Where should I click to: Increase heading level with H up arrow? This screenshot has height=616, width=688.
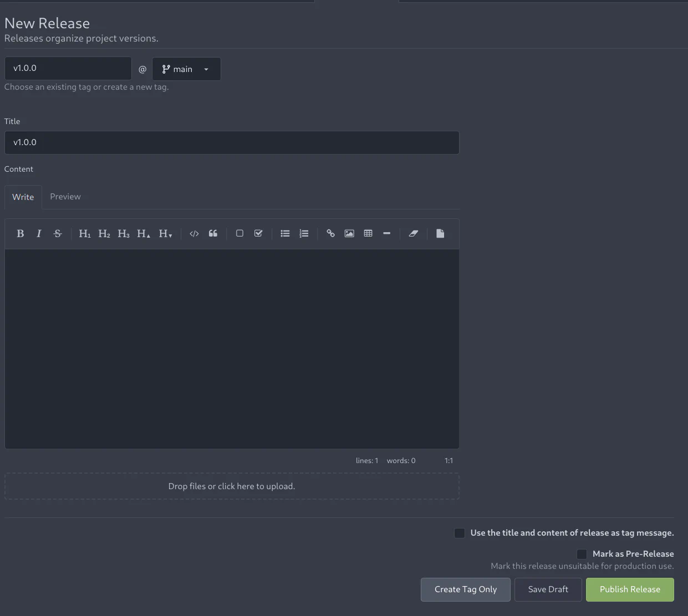pyautogui.click(x=144, y=234)
